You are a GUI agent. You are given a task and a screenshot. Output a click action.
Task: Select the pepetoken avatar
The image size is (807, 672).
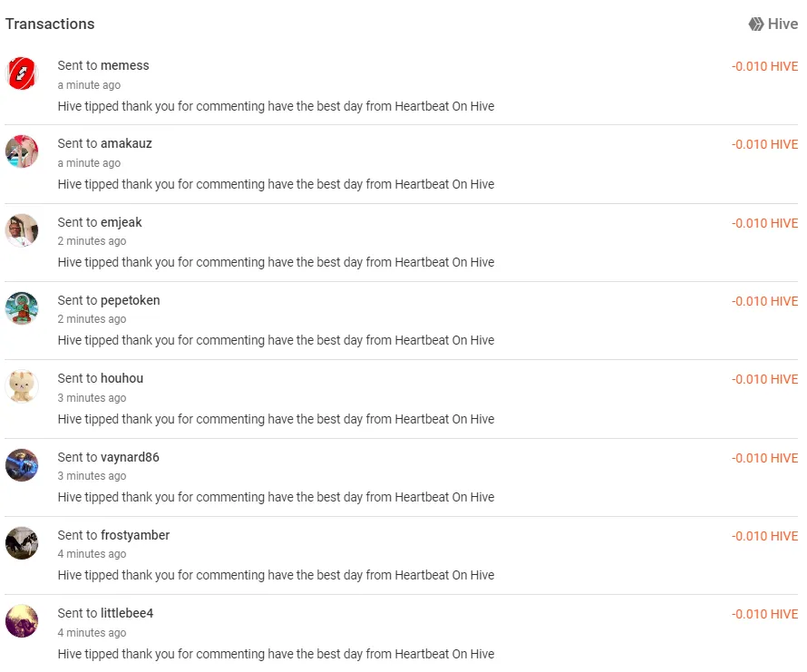point(22,308)
